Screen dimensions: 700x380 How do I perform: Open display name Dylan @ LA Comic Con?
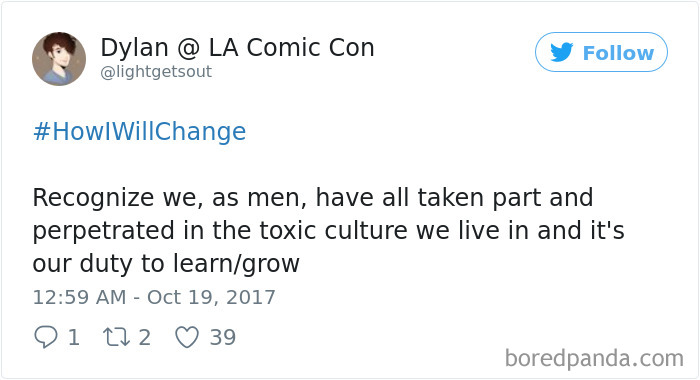point(237,47)
